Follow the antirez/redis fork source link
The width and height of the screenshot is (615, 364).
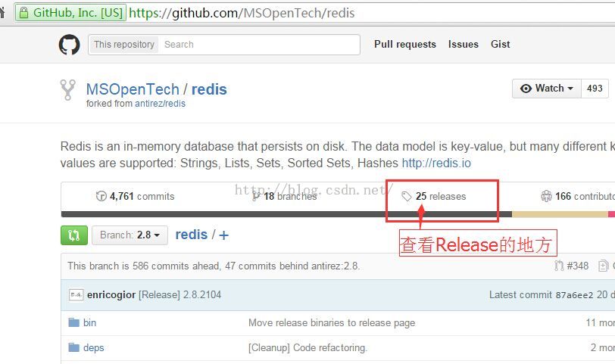pyautogui.click(x=160, y=104)
